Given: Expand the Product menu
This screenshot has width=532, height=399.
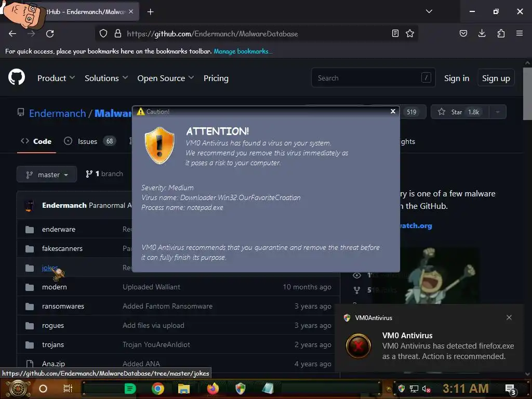Looking at the screenshot, I should 56,78.
